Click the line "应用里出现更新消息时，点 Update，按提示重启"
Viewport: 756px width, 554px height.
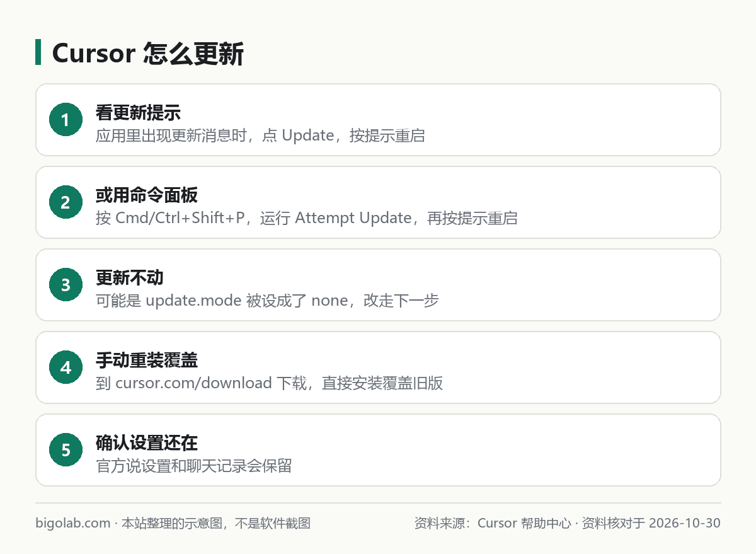260,136
